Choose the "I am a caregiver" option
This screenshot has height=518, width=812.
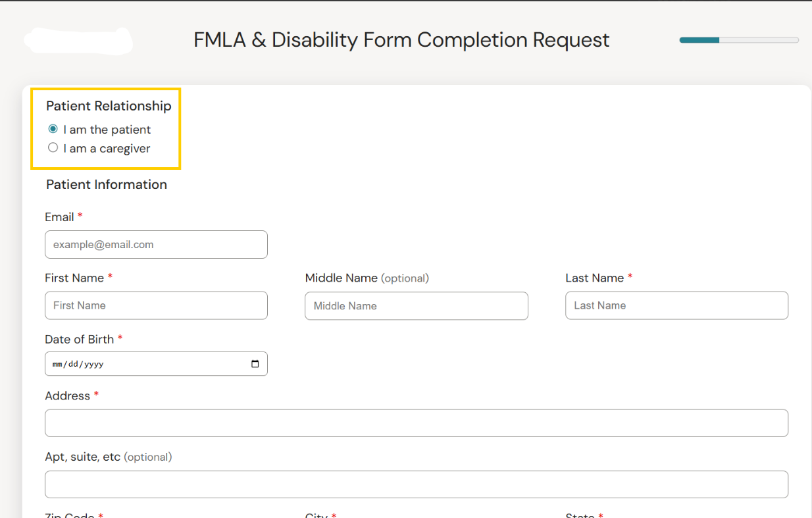(53, 148)
